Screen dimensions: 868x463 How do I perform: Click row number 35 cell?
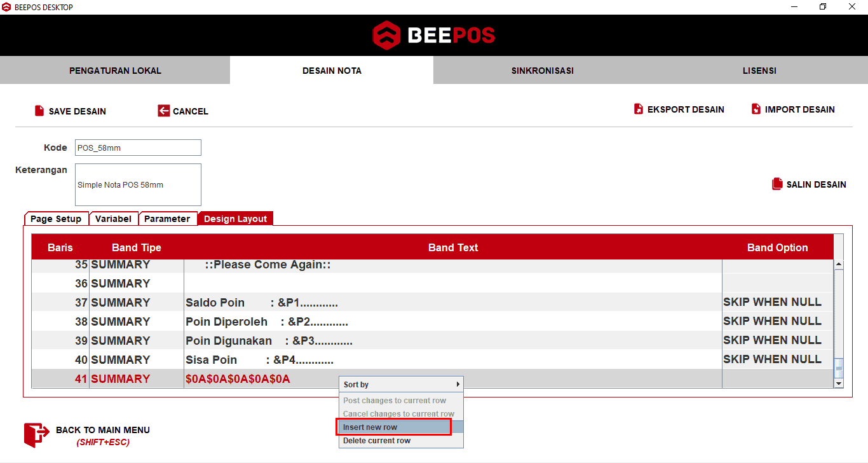tap(60, 265)
